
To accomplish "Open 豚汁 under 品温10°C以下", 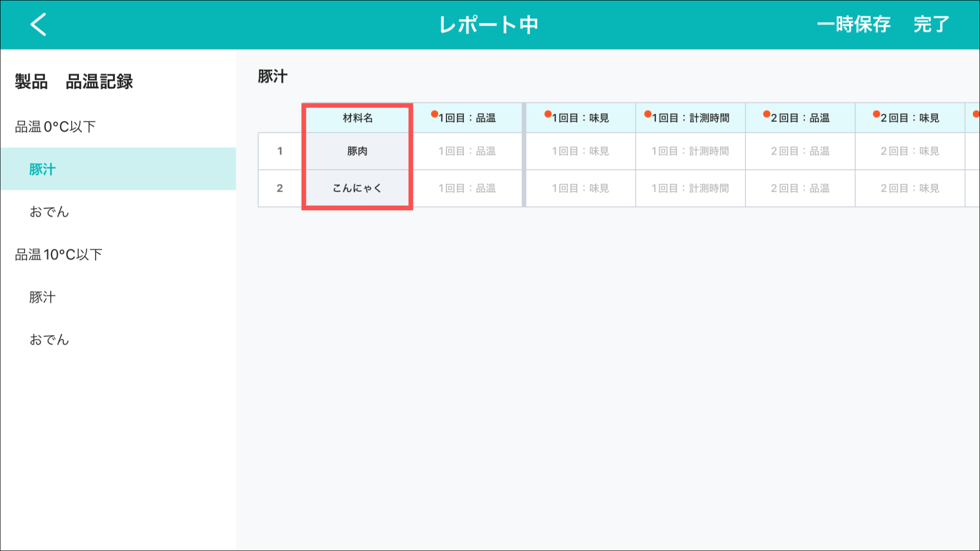I will click(x=43, y=297).
